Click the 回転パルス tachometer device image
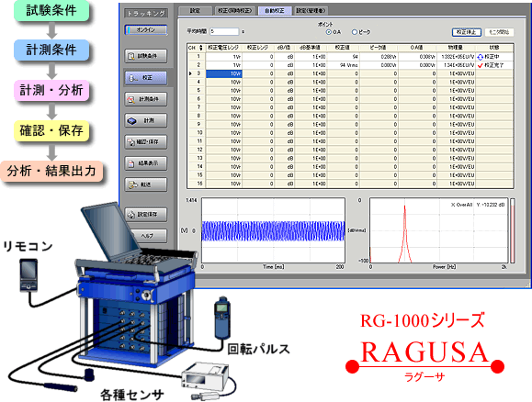The height and width of the screenshot is (402, 532). (x=221, y=318)
